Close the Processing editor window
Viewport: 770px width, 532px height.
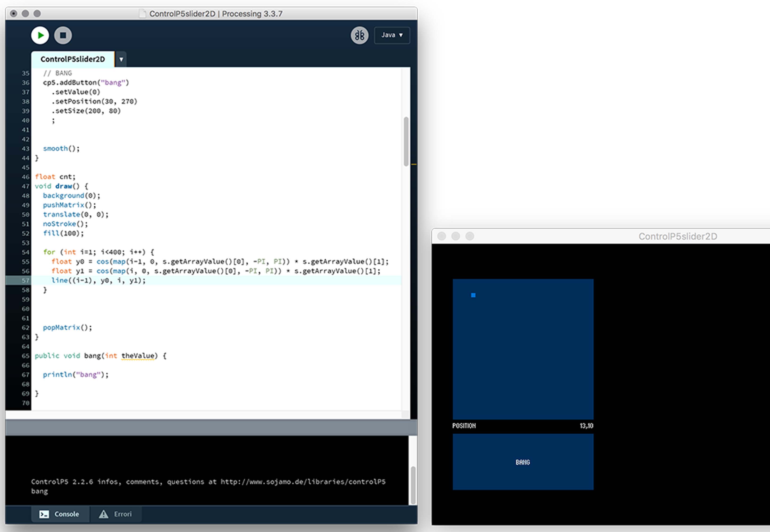13,14
